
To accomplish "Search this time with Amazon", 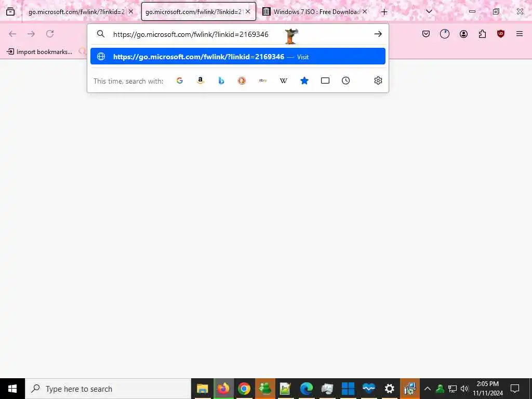I will (201, 81).
